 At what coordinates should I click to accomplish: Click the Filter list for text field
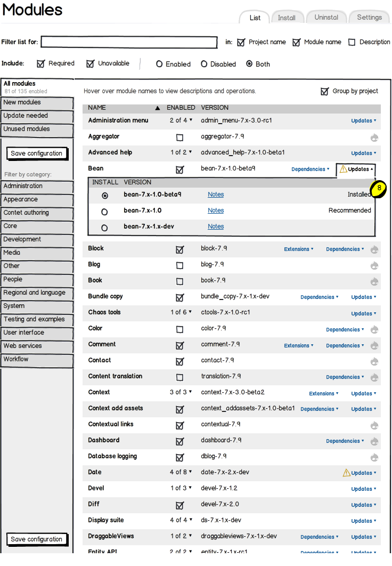[129, 42]
